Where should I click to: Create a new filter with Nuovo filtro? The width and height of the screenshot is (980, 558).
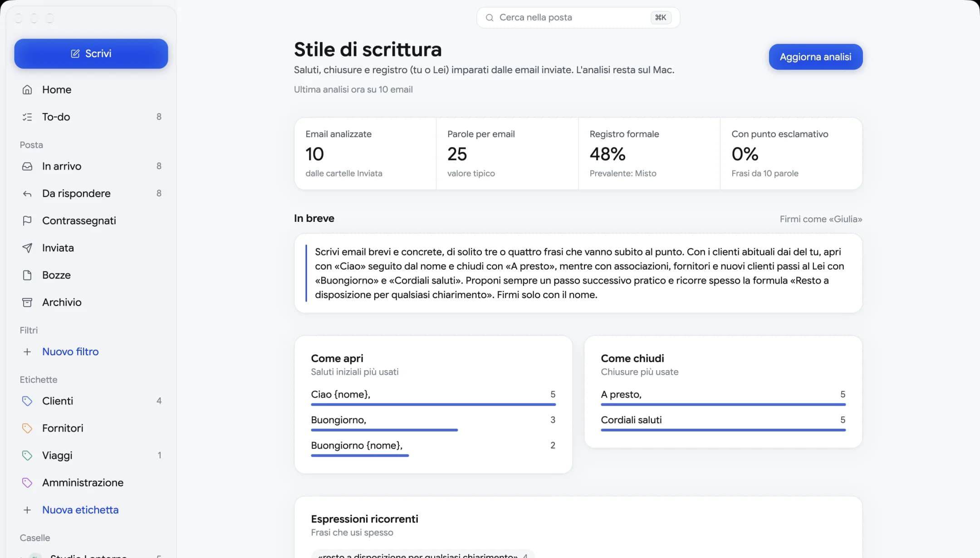tap(91, 352)
